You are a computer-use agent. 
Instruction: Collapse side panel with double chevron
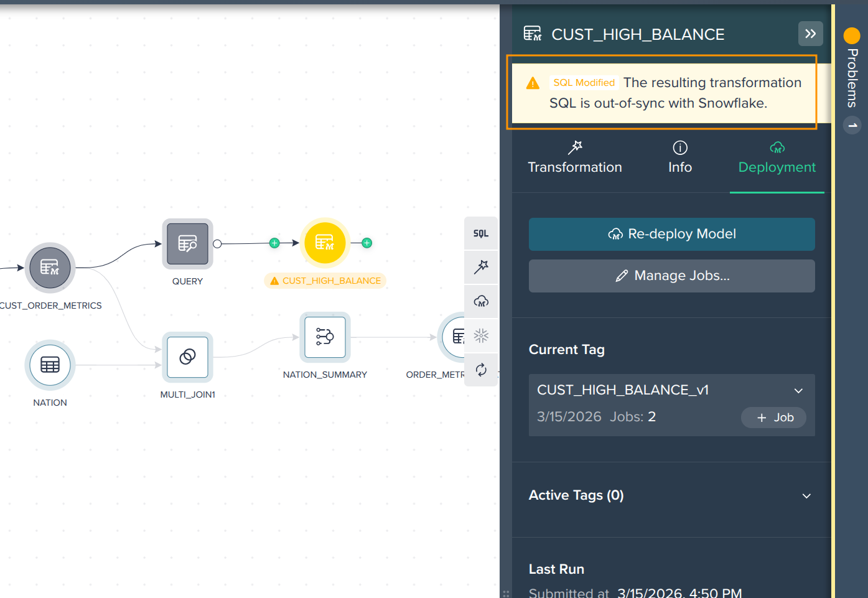coord(810,34)
